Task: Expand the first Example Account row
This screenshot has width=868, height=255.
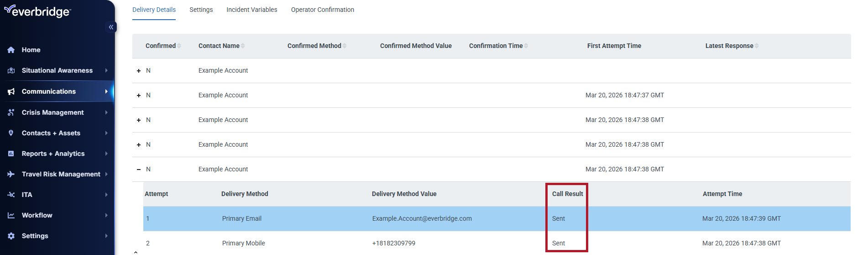Action: 139,71
